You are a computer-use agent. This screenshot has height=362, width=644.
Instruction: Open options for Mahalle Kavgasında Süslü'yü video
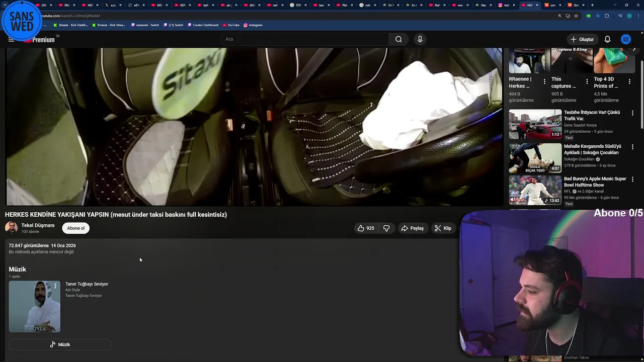632,147
